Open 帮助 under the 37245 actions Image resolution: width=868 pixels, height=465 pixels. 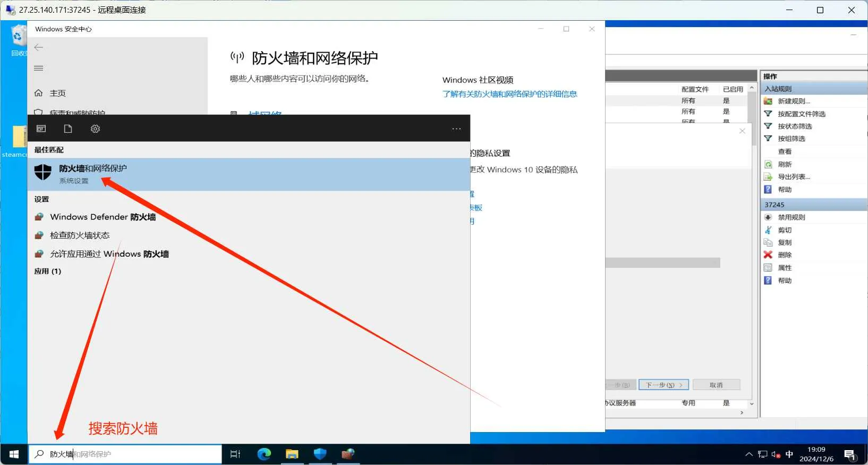[x=785, y=281]
